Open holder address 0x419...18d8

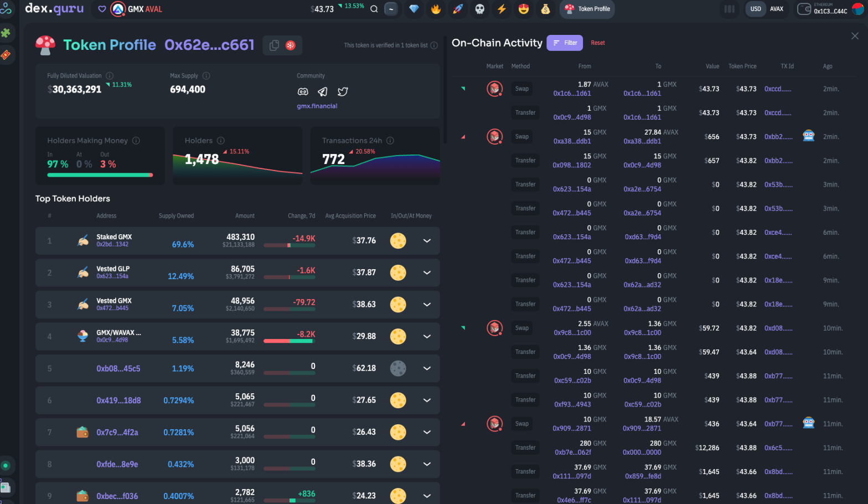pyautogui.click(x=118, y=400)
